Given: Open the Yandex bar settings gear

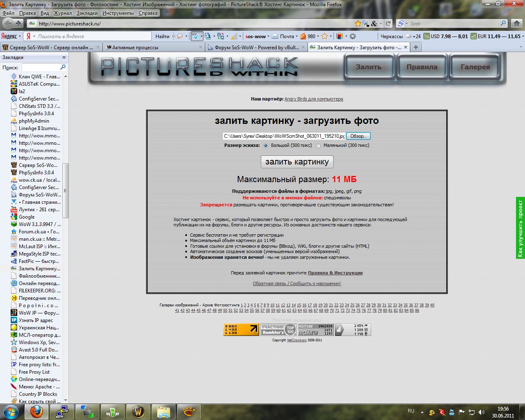Looking at the screenshot, I should point(352,36).
